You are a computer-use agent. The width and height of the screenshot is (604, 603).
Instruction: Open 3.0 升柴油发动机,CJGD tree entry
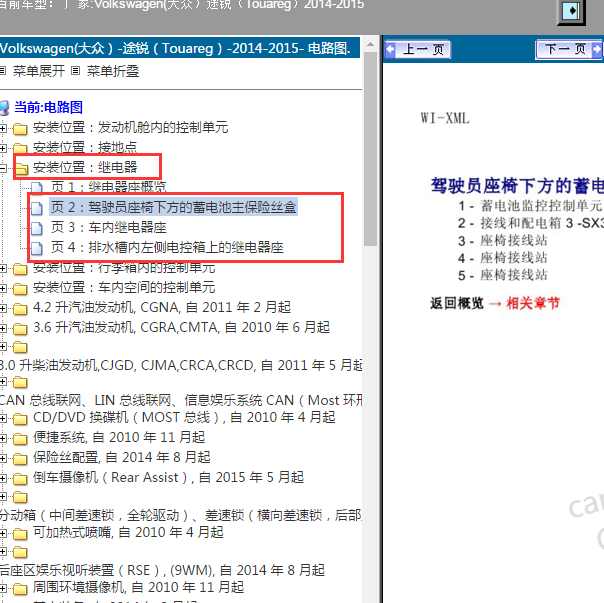[x=181, y=365]
